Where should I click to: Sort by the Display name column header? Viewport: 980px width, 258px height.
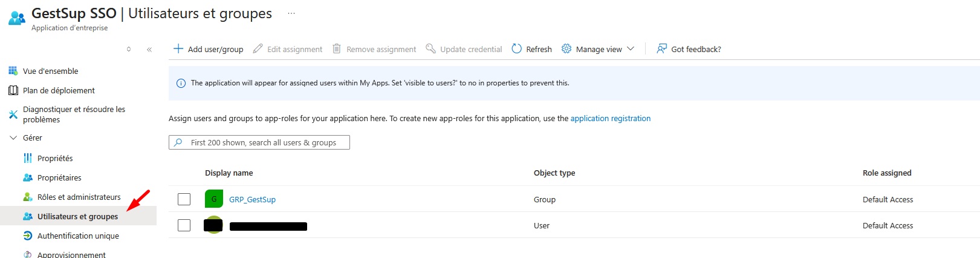point(229,173)
